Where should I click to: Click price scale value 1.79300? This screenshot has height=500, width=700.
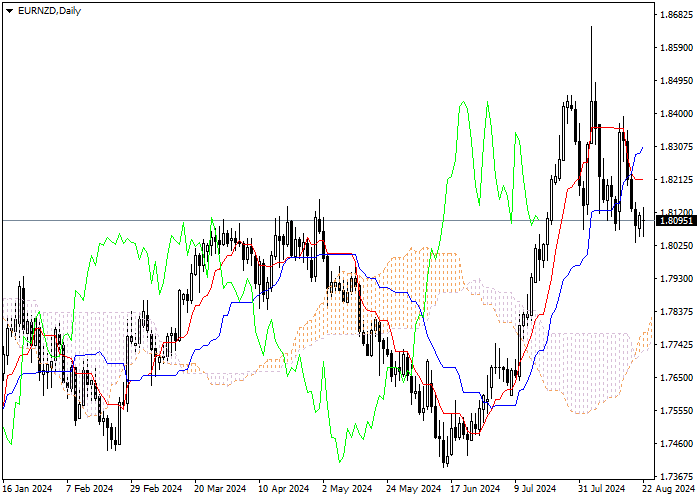click(x=677, y=279)
